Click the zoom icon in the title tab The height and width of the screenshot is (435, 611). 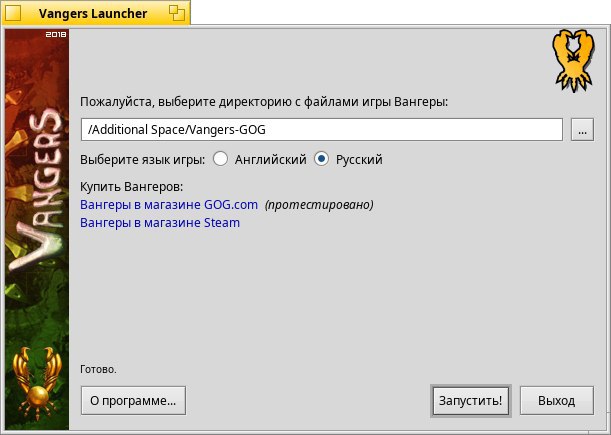(177, 13)
